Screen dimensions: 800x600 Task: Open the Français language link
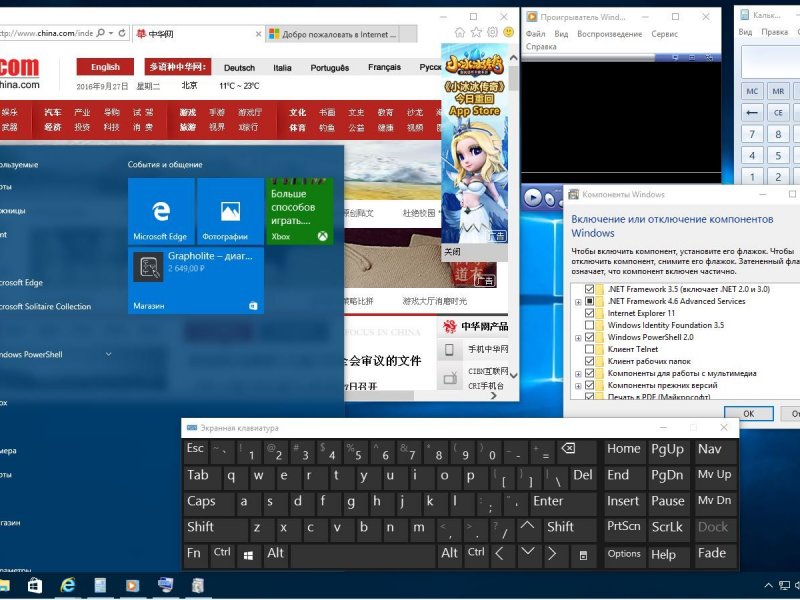point(384,67)
